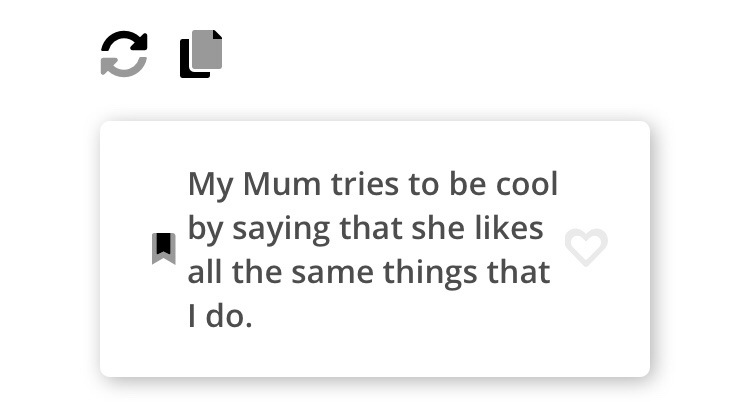Click the word "all" beside the bookmark

[201, 273]
